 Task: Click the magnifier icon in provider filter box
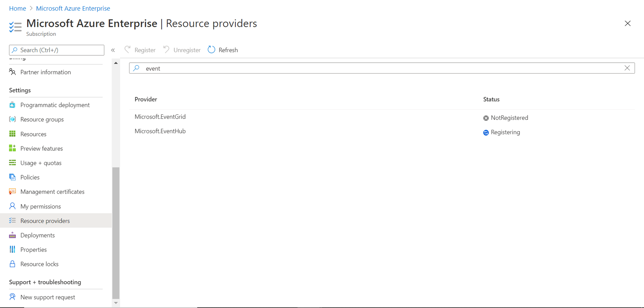137,68
